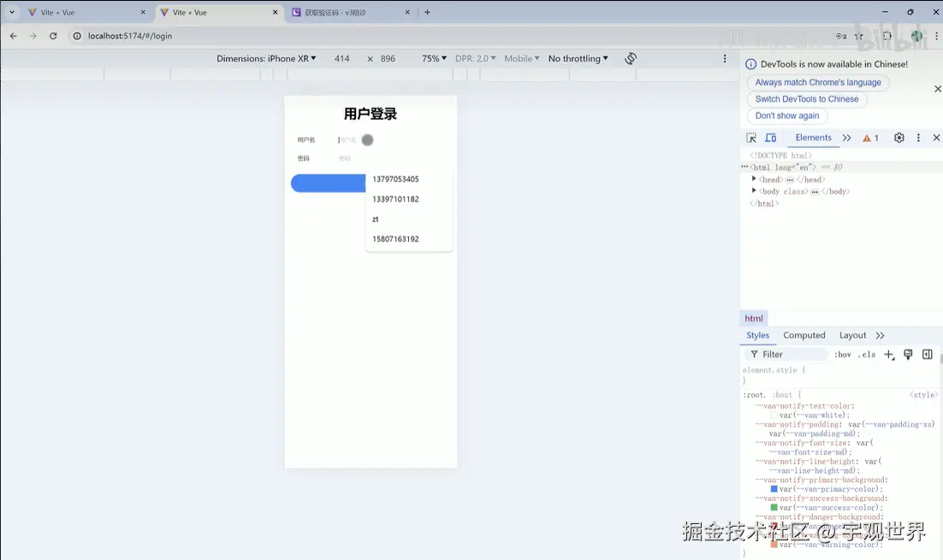Viewport: 943px width, 560px height.
Task: Select the html lang=en node
Action: click(x=783, y=167)
